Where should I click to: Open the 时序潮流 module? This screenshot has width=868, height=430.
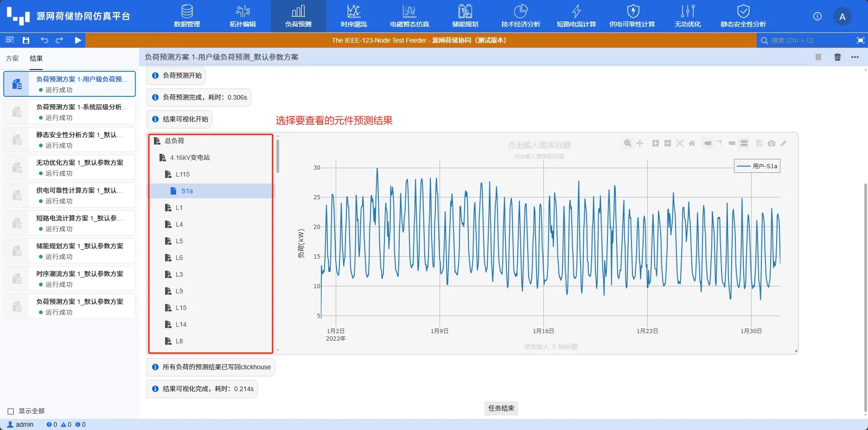[354, 16]
